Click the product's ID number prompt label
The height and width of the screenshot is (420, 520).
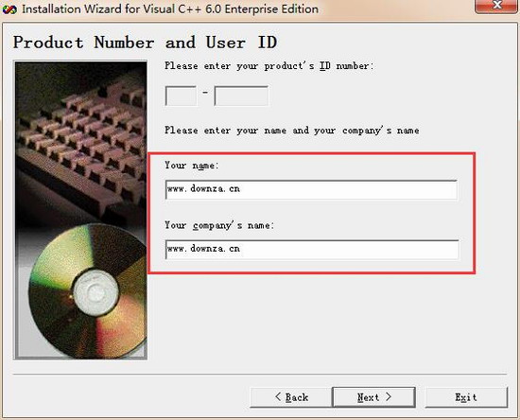[269, 66]
